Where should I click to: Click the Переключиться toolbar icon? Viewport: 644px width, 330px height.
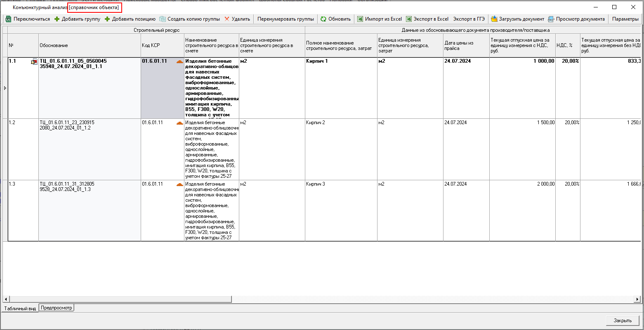pos(8,19)
